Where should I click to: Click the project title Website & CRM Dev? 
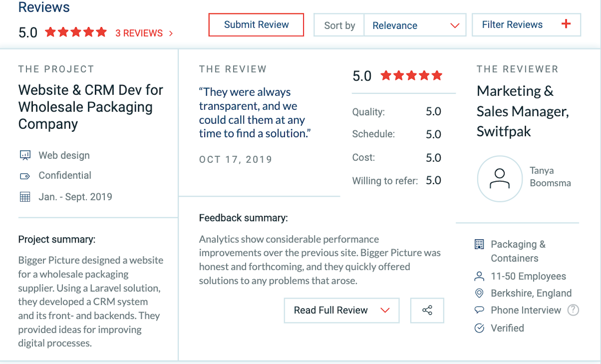pos(90,107)
